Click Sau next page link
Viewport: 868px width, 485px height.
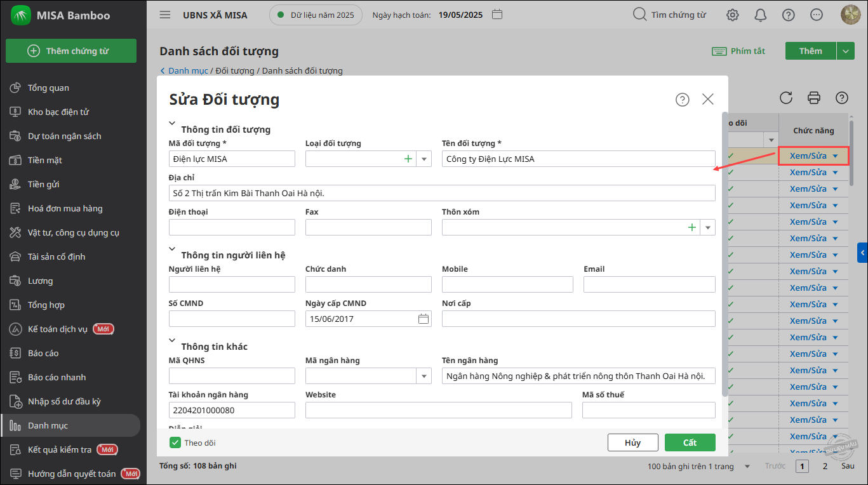point(848,466)
